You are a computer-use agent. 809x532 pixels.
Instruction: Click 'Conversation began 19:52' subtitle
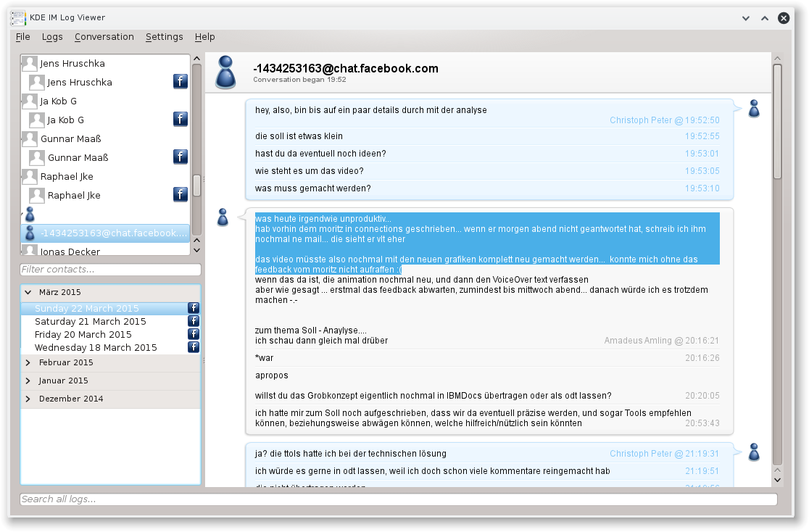(300, 80)
